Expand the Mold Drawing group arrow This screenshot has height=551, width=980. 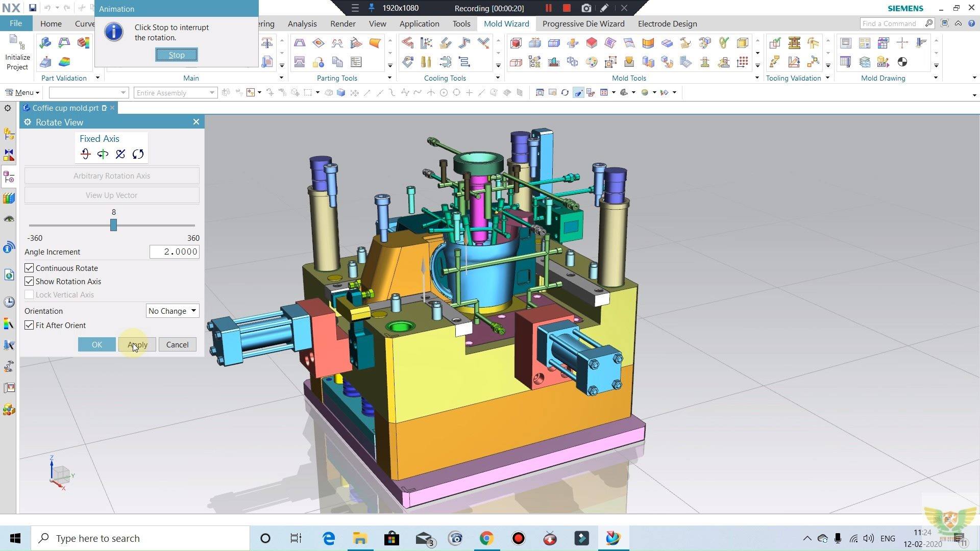(936, 78)
